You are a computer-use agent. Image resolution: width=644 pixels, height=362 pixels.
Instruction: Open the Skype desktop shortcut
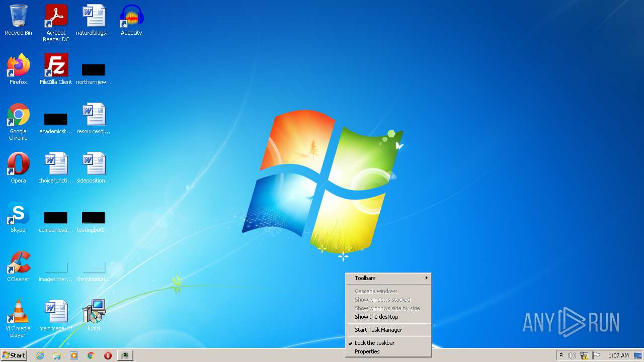coord(18,217)
